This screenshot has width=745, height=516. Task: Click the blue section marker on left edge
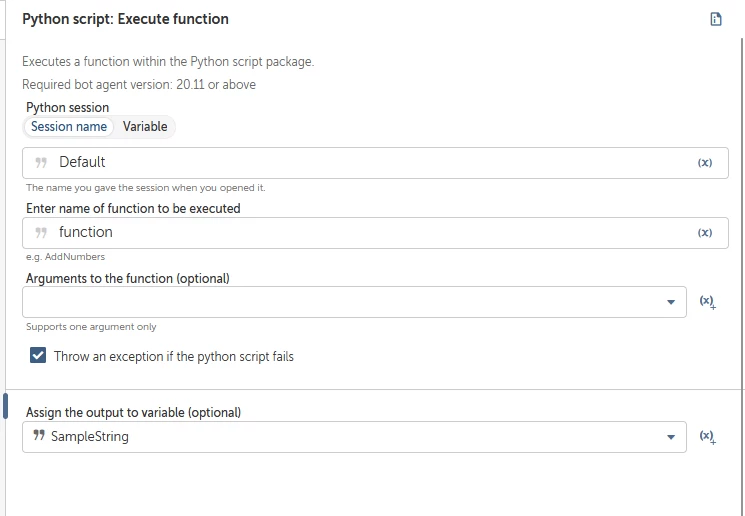click(5, 406)
